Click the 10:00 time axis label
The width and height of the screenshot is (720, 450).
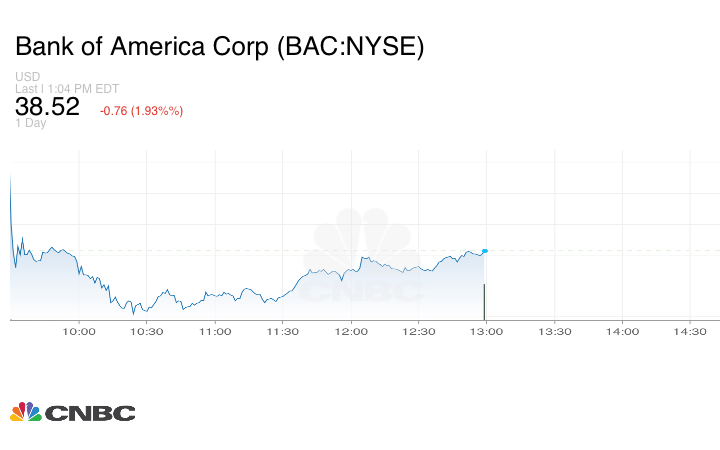[79, 332]
